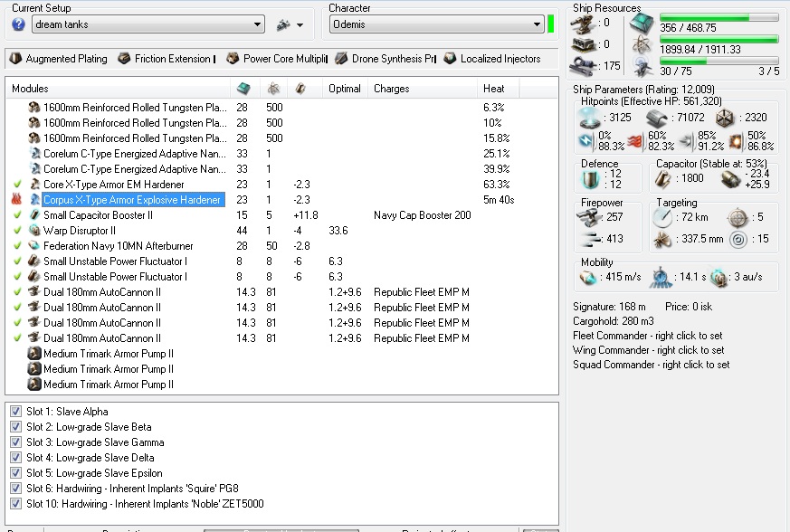This screenshot has height=532, width=790.
Task: Select the Drone Synthesis subsystem
Action: [x=385, y=59]
